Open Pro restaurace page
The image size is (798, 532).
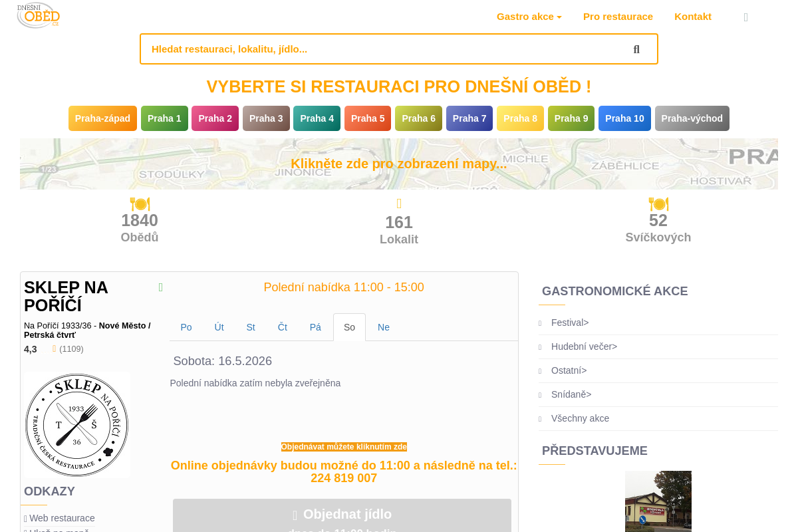coord(618,17)
